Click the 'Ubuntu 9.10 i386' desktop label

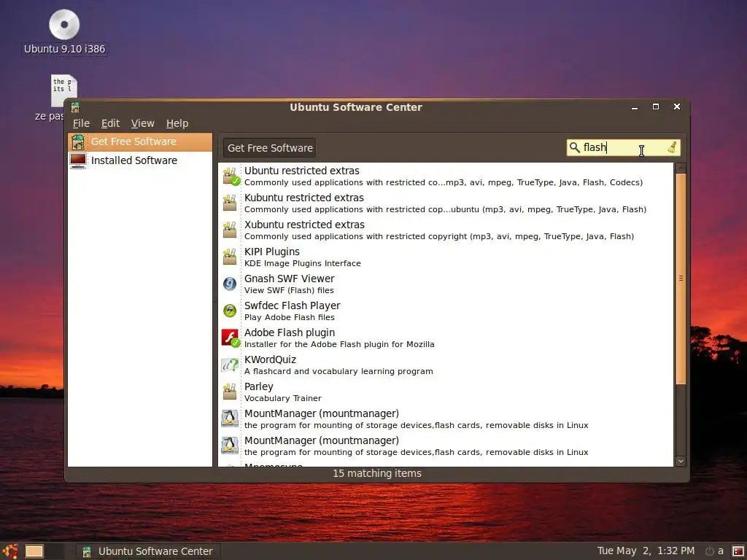(x=64, y=49)
